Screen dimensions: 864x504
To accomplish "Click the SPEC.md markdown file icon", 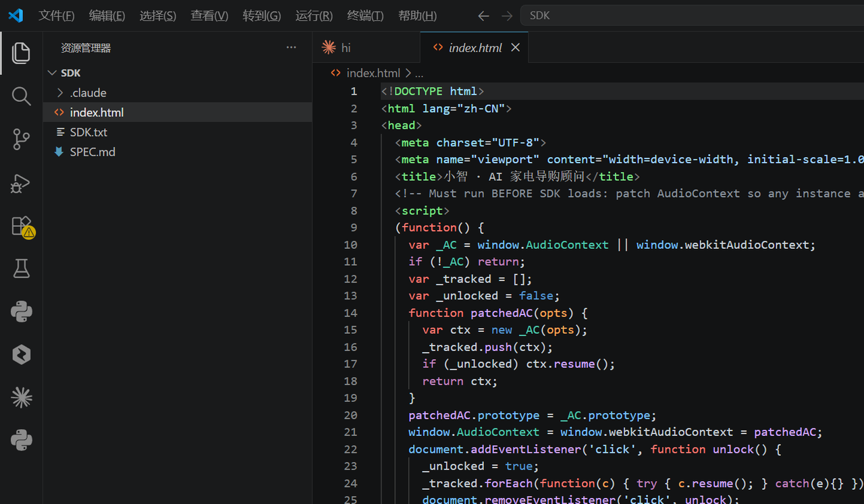I will 59,152.
